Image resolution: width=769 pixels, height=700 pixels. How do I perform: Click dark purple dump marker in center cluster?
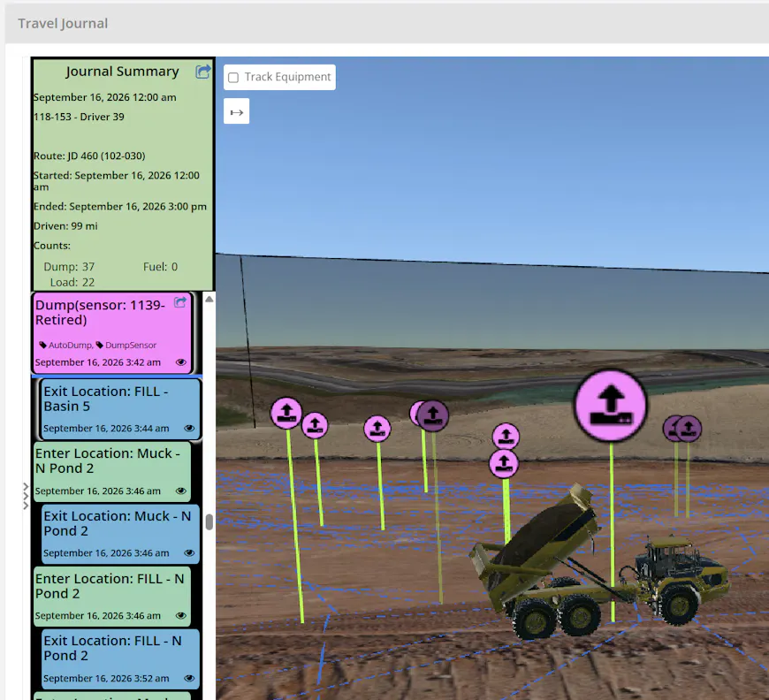pyautogui.click(x=432, y=416)
